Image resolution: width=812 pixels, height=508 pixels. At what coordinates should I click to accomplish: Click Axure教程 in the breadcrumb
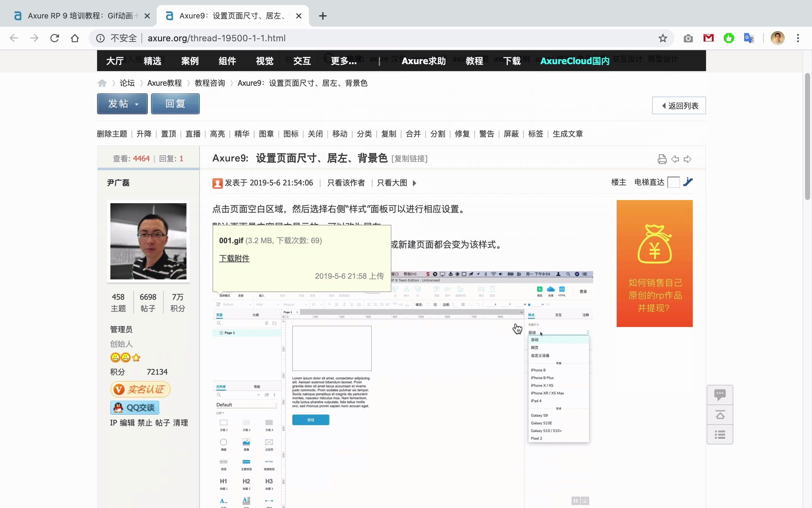click(x=164, y=83)
